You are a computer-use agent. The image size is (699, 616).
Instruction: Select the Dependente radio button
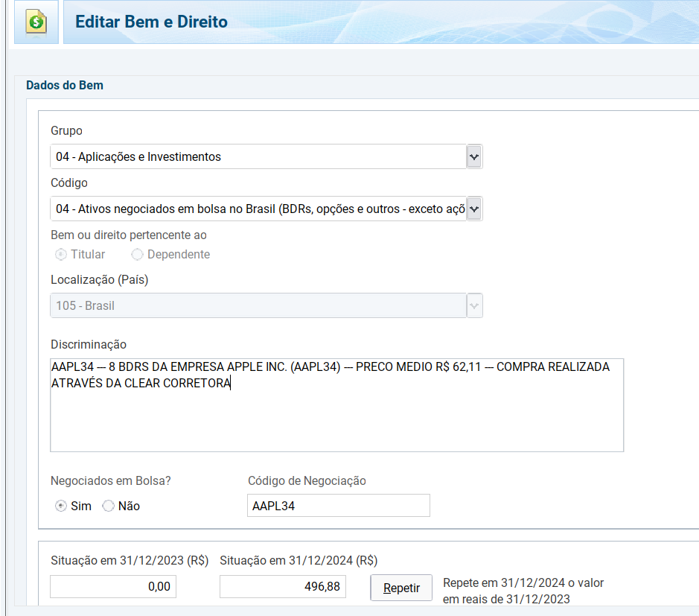(137, 255)
